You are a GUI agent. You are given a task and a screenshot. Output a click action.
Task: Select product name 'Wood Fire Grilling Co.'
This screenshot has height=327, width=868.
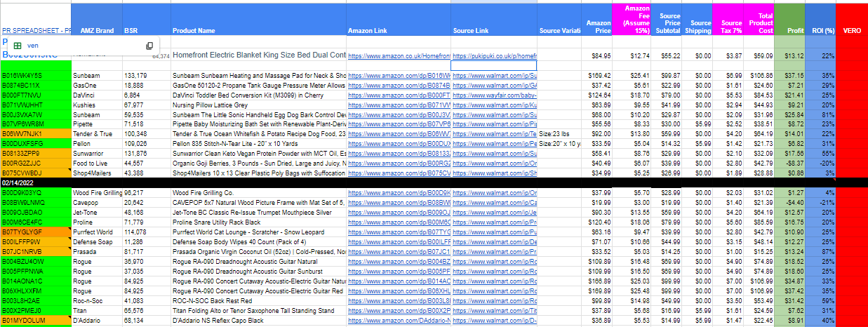point(258,192)
